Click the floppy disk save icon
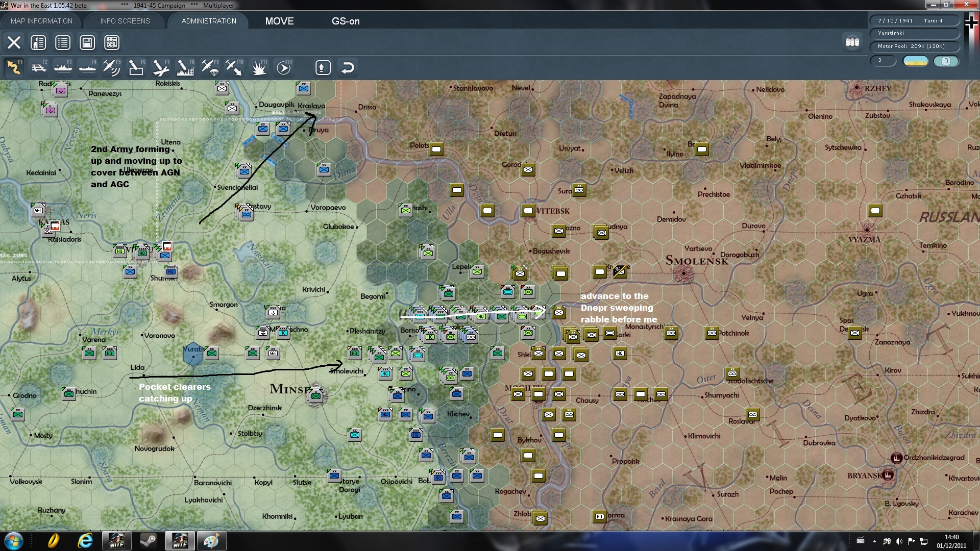This screenshot has width=980, height=551. click(87, 42)
